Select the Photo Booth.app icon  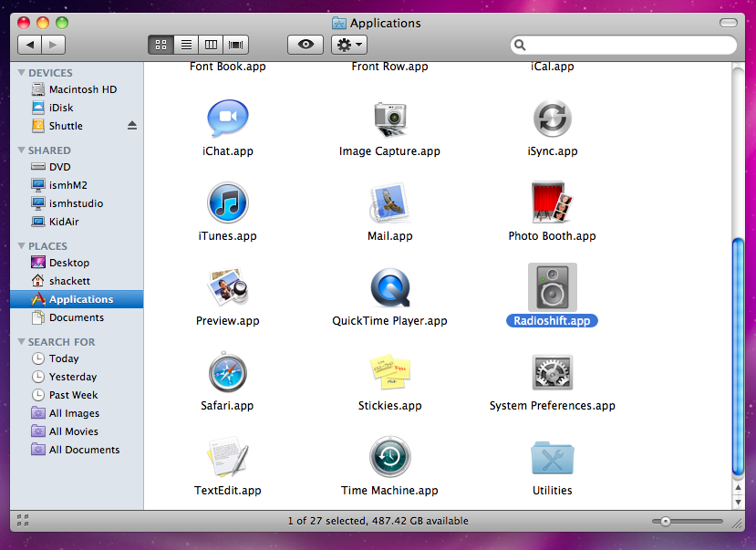click(552, 202)
